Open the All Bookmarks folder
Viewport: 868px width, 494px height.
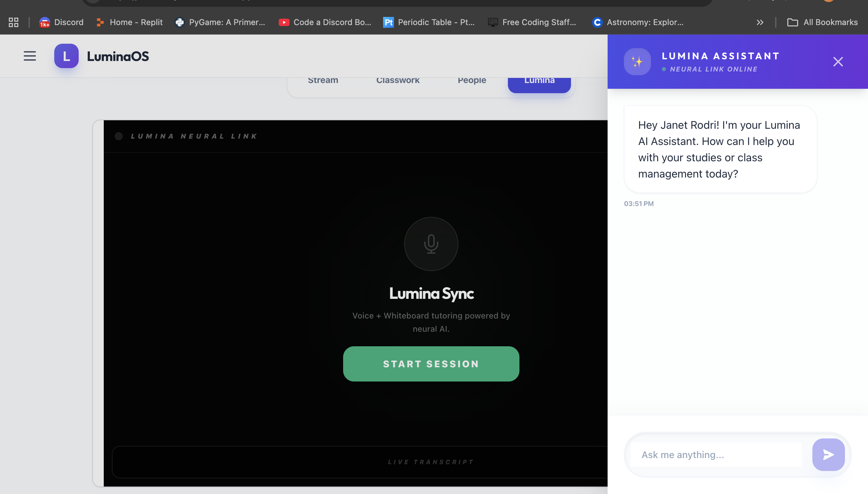click(x=822, y=22)
